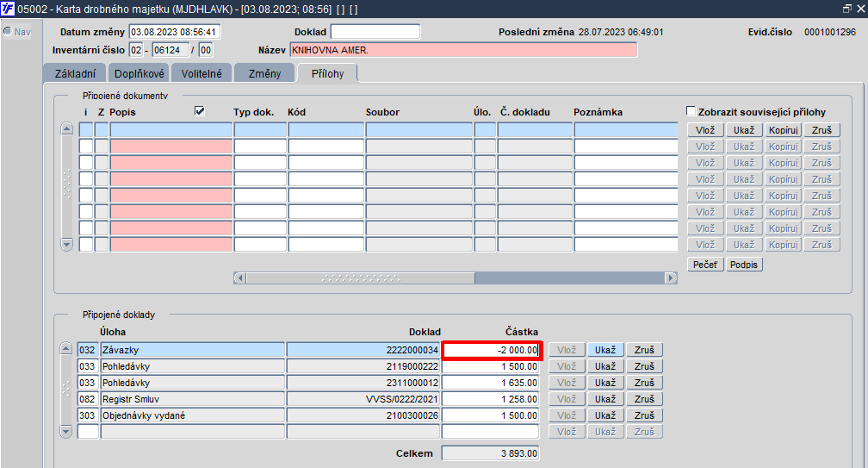Enable Zobrazit související přílohy checkbox
The width and height of the screenshot is (868, 468).
click(x=691, y=111)
